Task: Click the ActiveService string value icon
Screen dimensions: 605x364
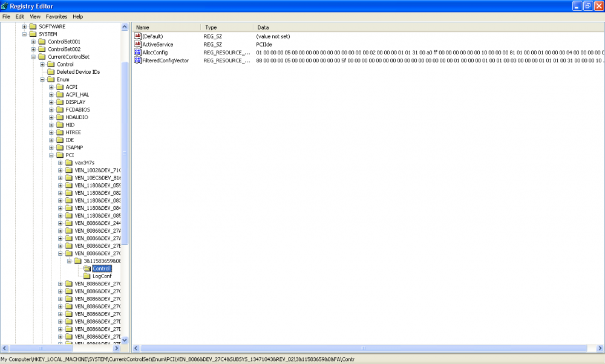Action: (x=138, y=45)
